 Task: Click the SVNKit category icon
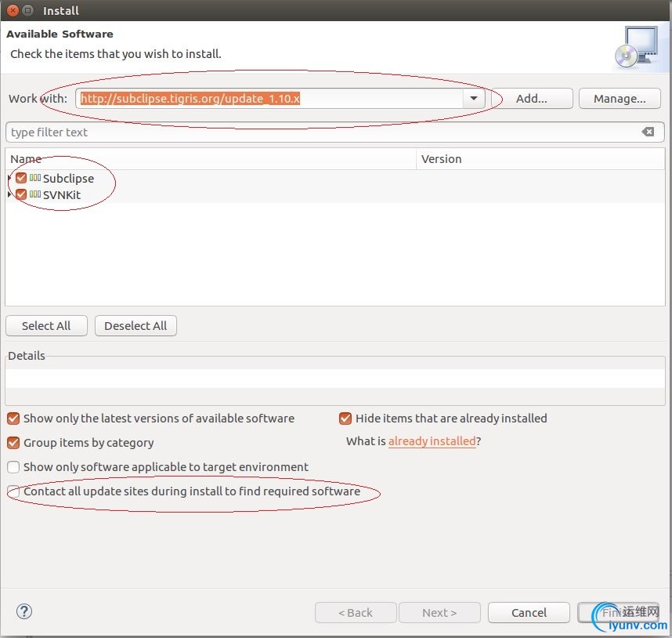[35, 194]
